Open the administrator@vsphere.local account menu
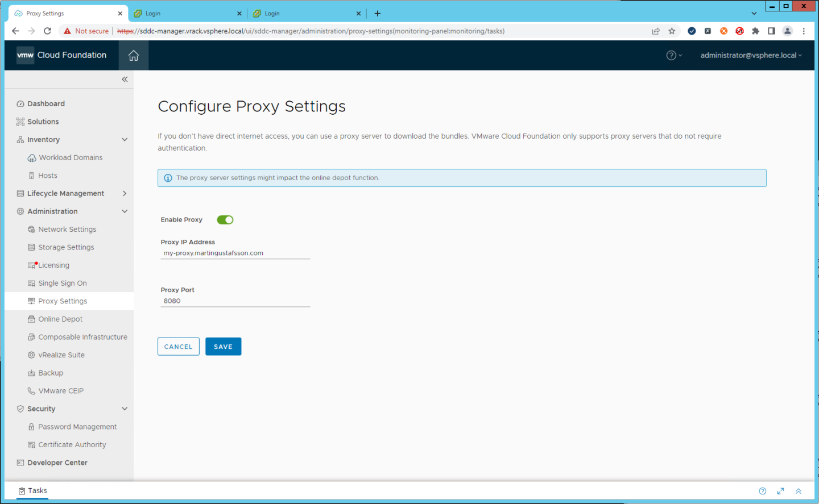Viewport: 819px width, 504px height. point(750,55)
